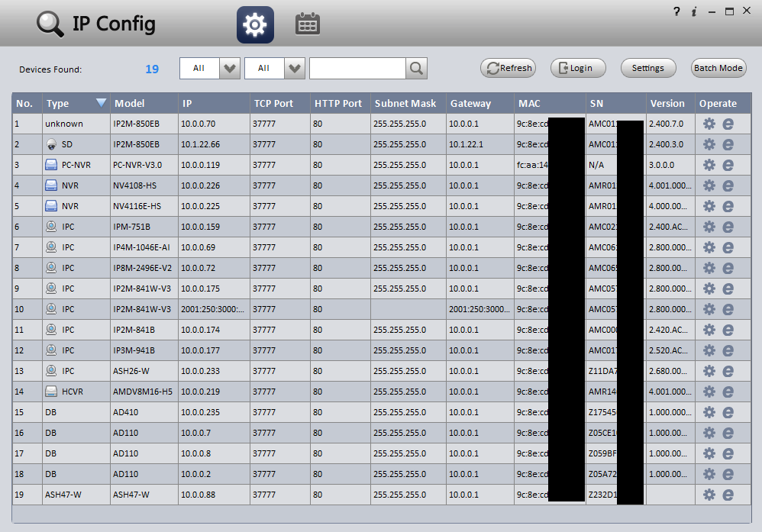
Task: Open web icon for 10.0.0.175 row
Action: click(x=728, y=289)
